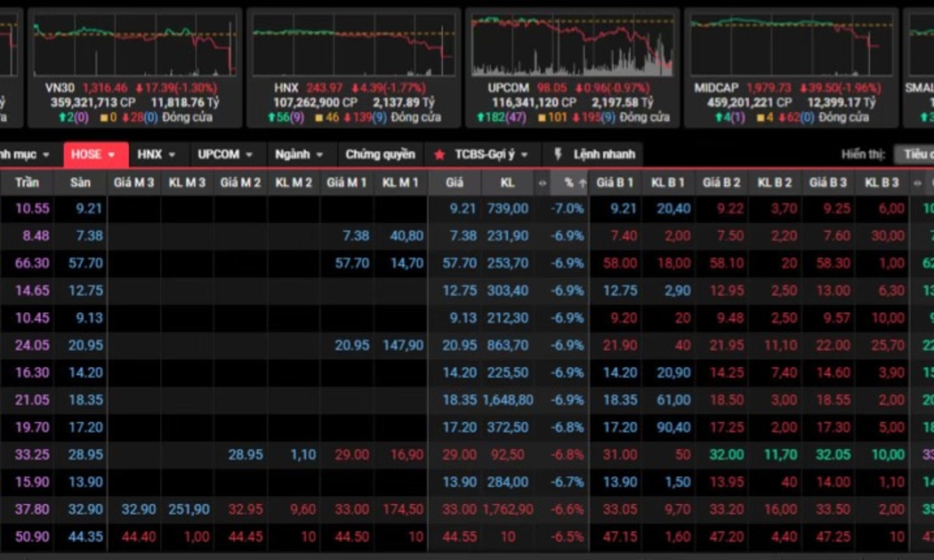This screenshot has height=560, width=934.
Task: Click the star icon beside TCBS-Gợi ý
Action: click(439, 155)
